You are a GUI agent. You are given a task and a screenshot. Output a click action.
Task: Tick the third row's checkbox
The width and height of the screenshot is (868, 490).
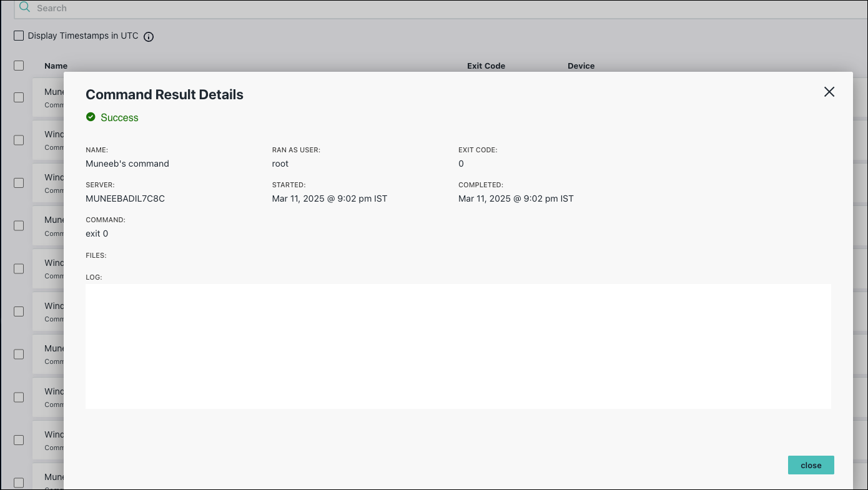pos(19,183)
